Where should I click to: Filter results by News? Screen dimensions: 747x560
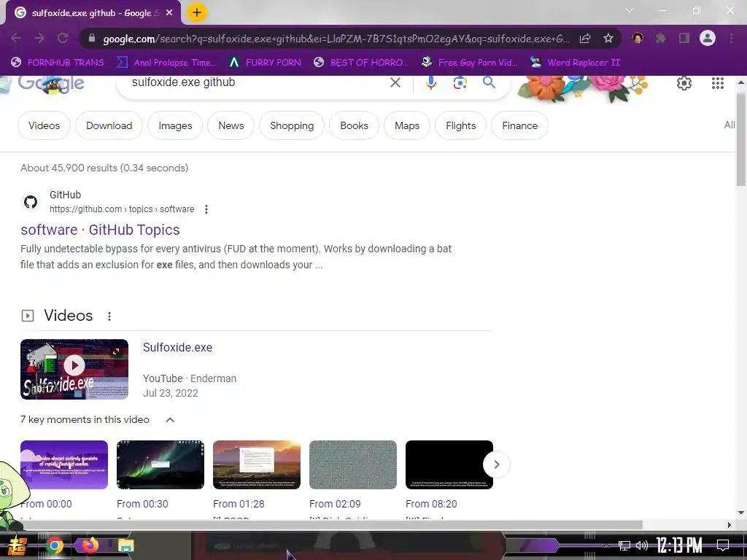coord(231,125)
